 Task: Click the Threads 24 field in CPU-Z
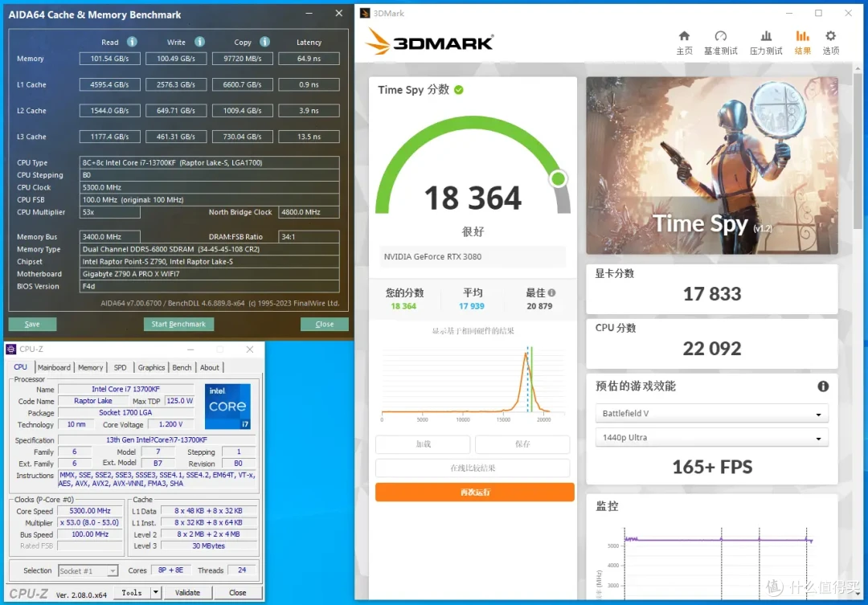[242, 570]
